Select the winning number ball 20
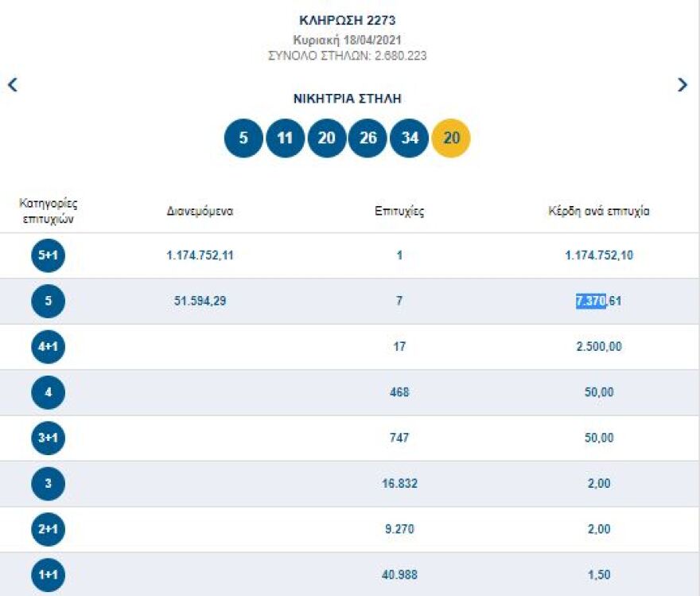 click(x=325, y=138)
